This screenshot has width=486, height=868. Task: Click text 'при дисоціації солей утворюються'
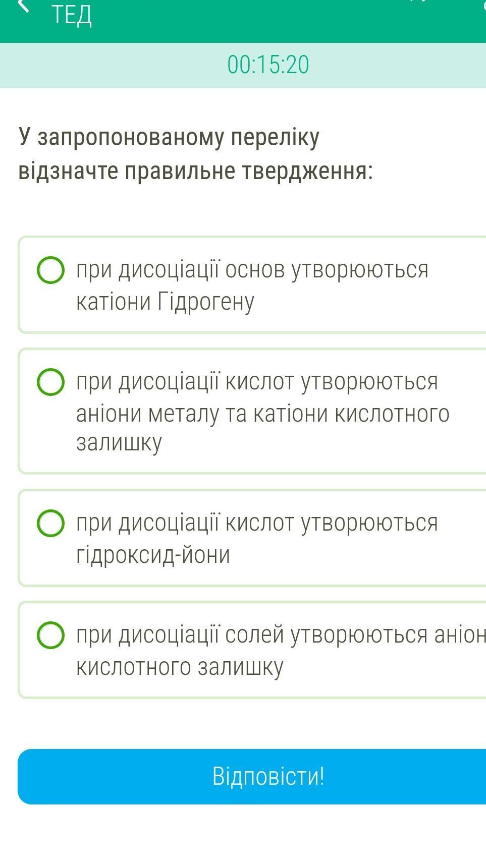point(252,635)
